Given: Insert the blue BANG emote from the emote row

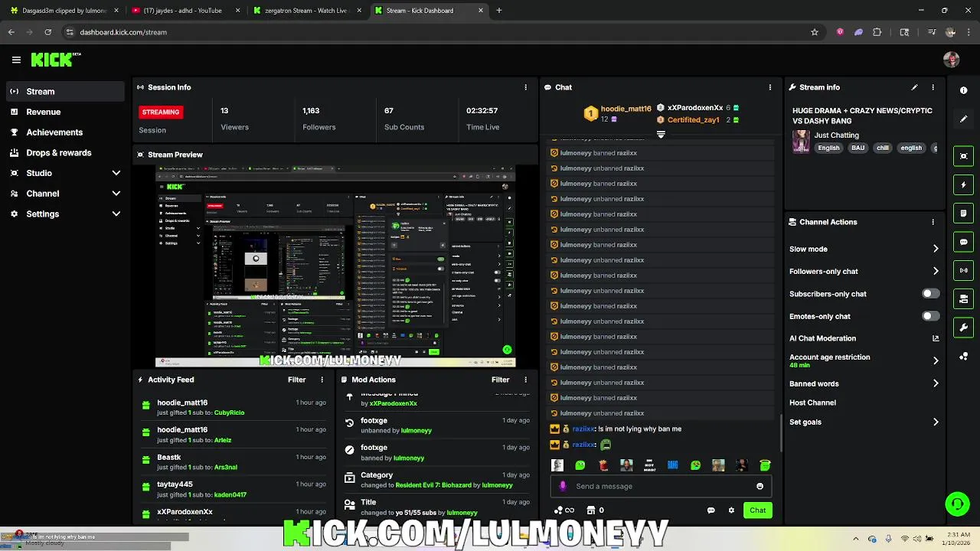Looking at the screenshot, I should click(672, 465).
